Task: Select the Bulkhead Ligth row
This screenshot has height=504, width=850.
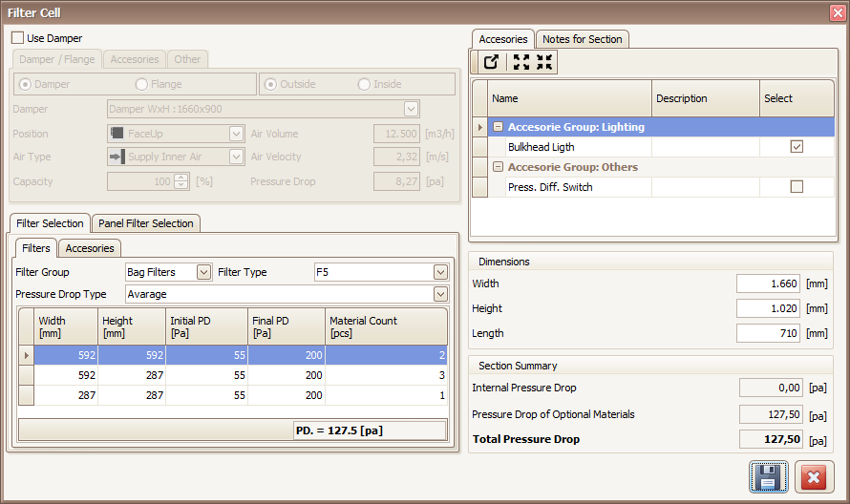Action: [x=661, y=147]
